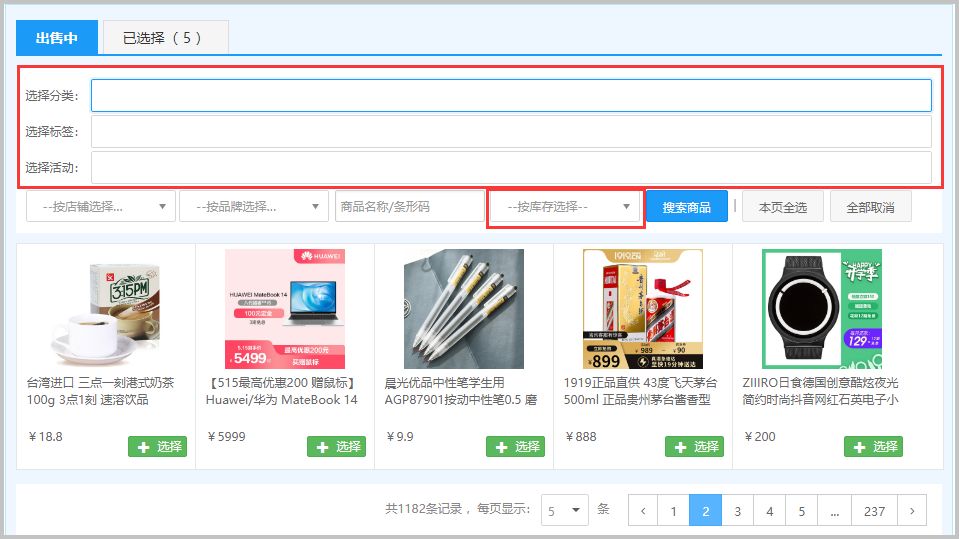This screenshot has width=959, height=539.
Task: Go to page 5
Action: click(x=802, y=511)
